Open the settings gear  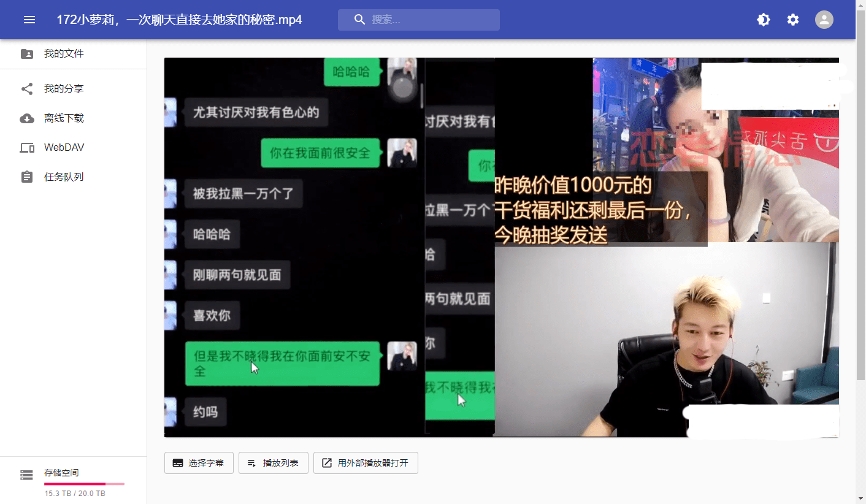coord(793,20)
